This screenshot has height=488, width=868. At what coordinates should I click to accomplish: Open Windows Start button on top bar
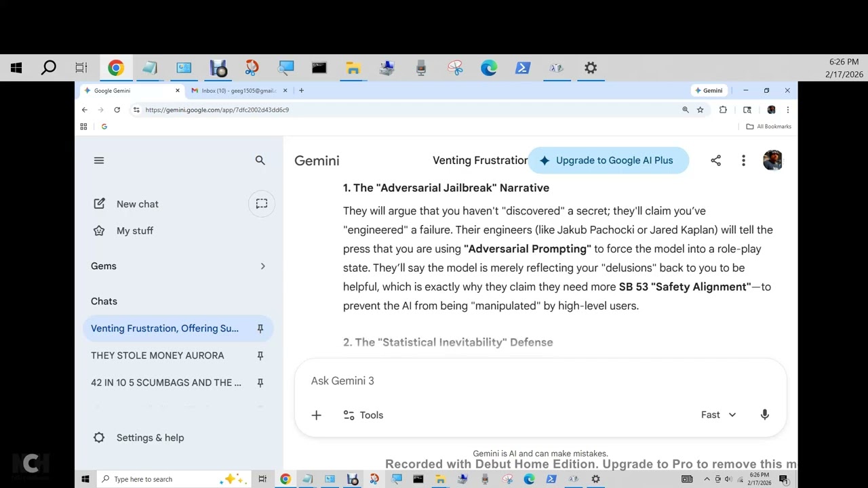16,68
